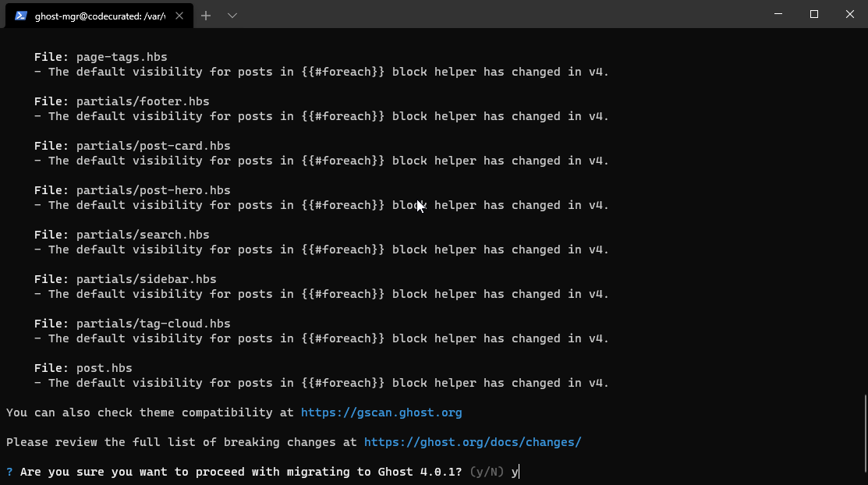Select the ghost-mgr@codecurated terminal tab
868x485 pixels.
[100, 16]
